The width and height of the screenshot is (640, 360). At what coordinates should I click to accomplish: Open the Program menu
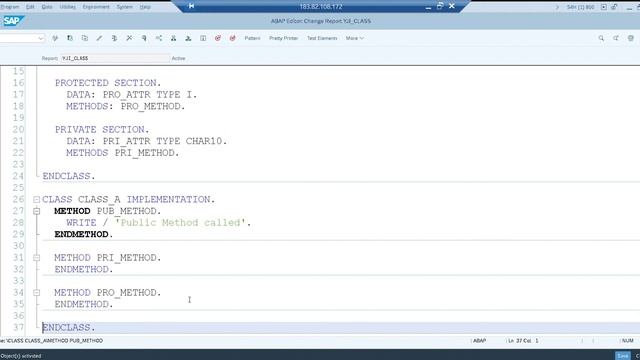click(9, 7)
